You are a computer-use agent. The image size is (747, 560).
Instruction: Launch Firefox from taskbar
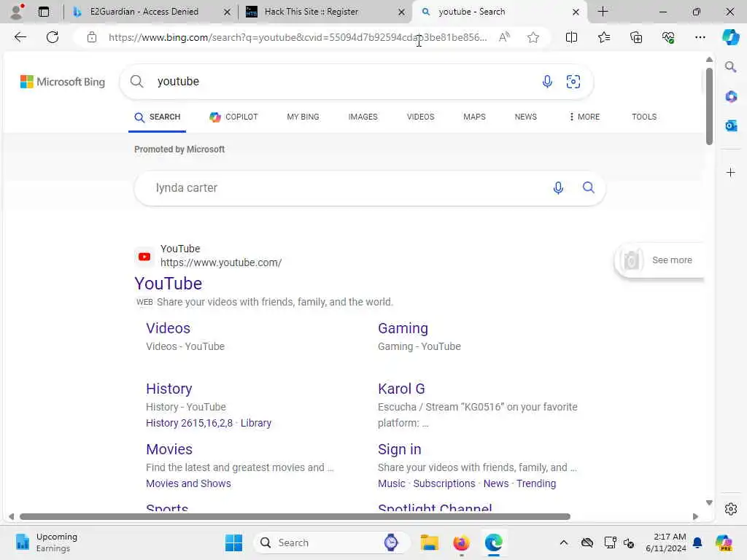point(461,542)
